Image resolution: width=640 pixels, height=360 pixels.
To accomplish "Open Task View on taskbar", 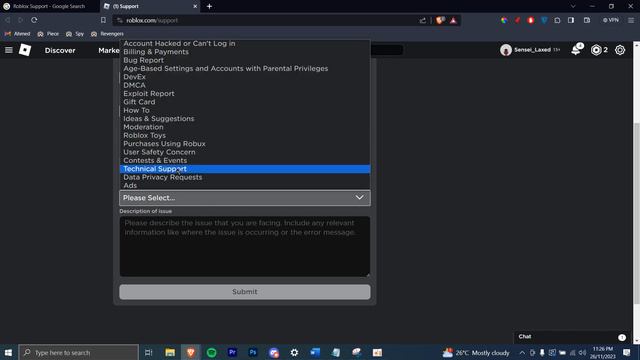I will pyautogui.click(x=149, y=352).
